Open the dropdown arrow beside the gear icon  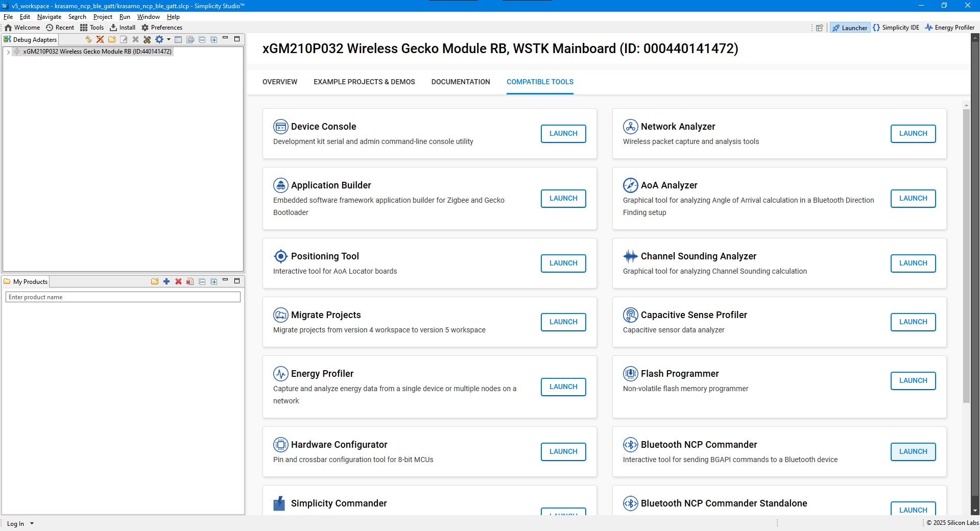point(169,39)
